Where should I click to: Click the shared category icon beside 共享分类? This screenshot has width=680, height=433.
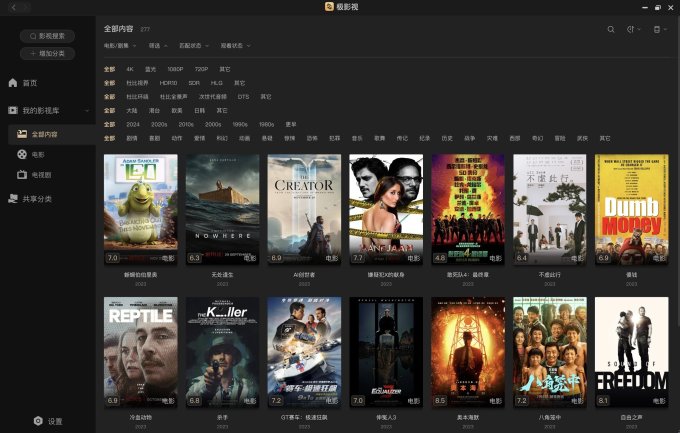tap(13, 199)
